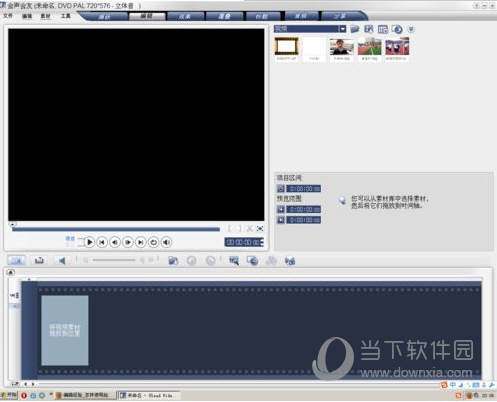Switch to storyboard view
The image size is (497, 402).
point(16,260)
